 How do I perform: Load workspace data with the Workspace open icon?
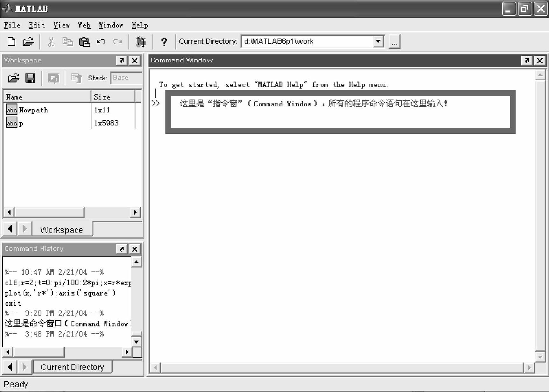[14, 78]
